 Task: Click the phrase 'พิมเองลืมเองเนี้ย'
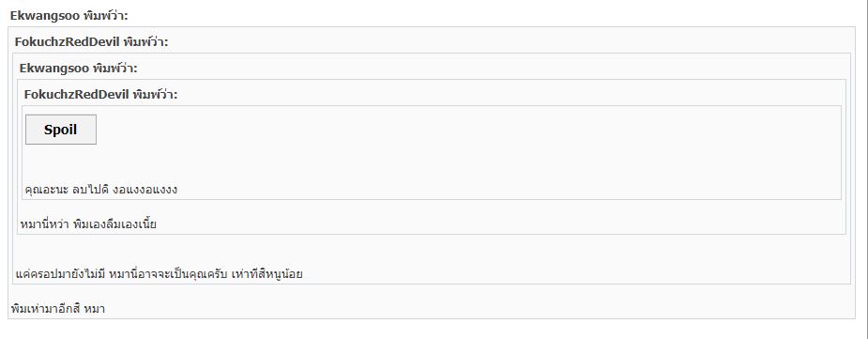114,224
